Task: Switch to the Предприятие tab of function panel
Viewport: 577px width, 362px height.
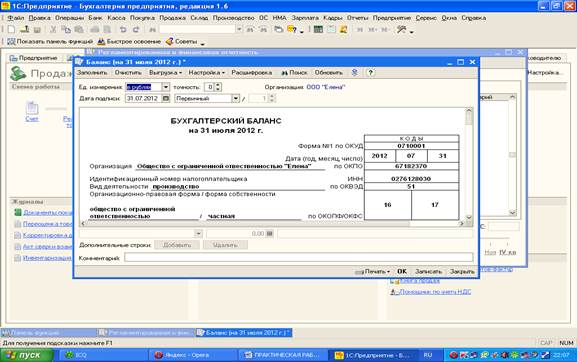Action: (x=34, y=58)
